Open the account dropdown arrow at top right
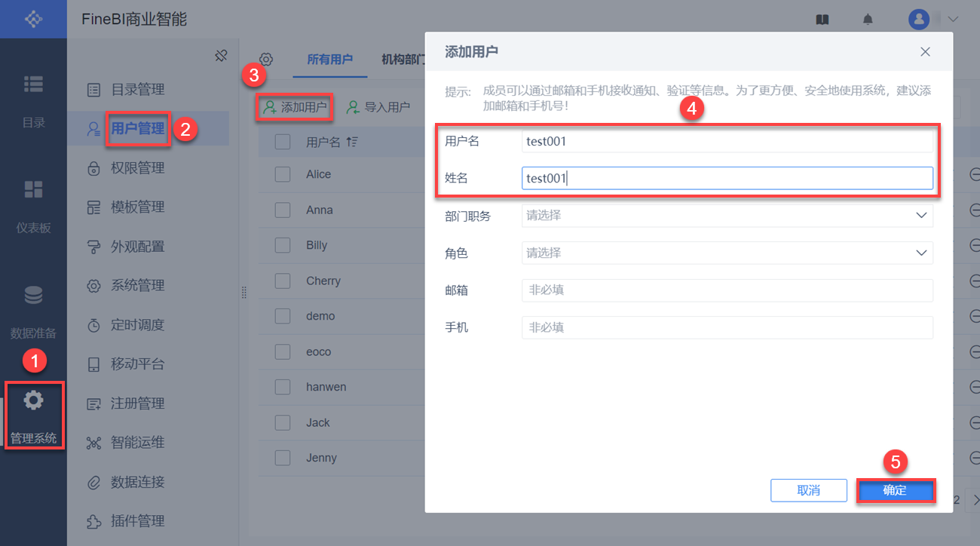 [953, 20]
